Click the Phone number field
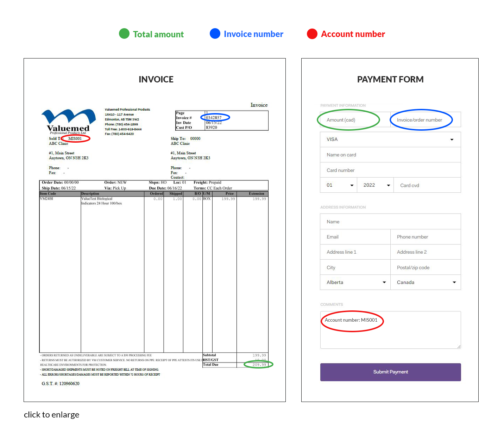 [425, 237]
